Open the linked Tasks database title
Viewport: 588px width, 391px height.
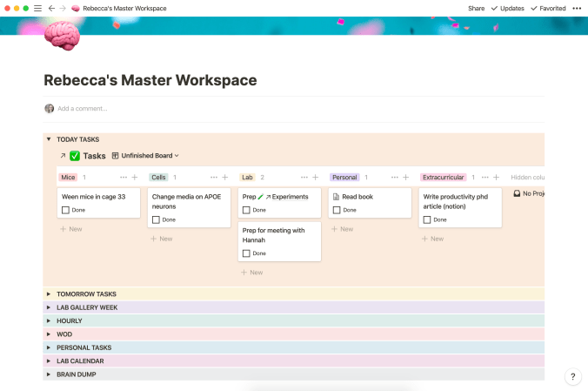click(94, 156)
